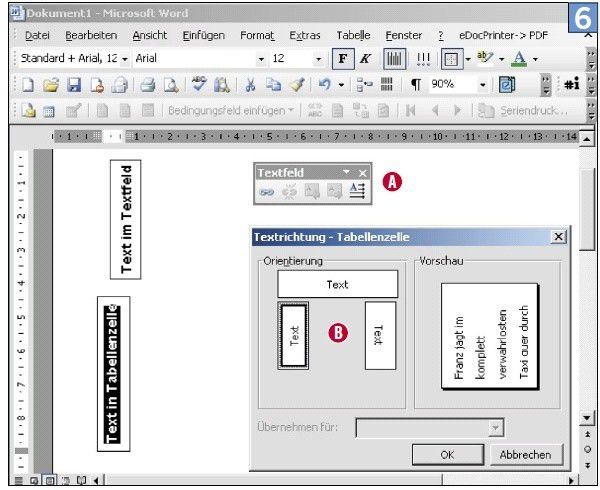
Task: Open the font size 12 dropdown
Action: 318,59
